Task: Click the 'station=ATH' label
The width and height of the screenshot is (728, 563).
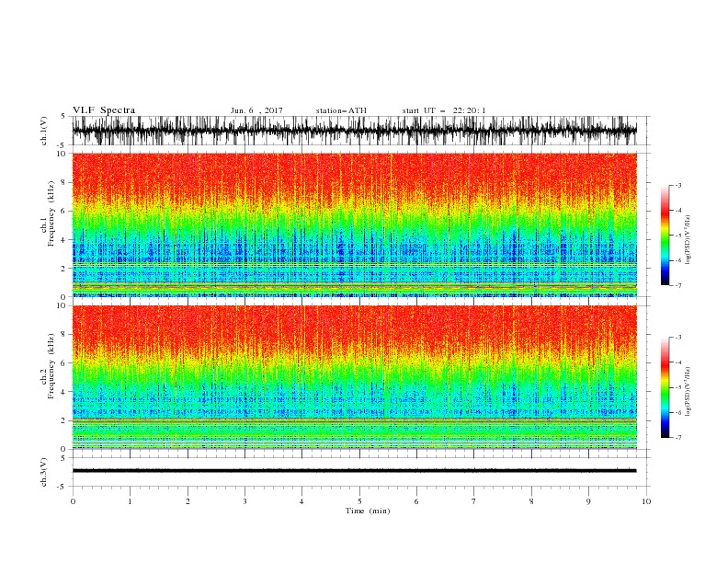Action: point(341,110)
